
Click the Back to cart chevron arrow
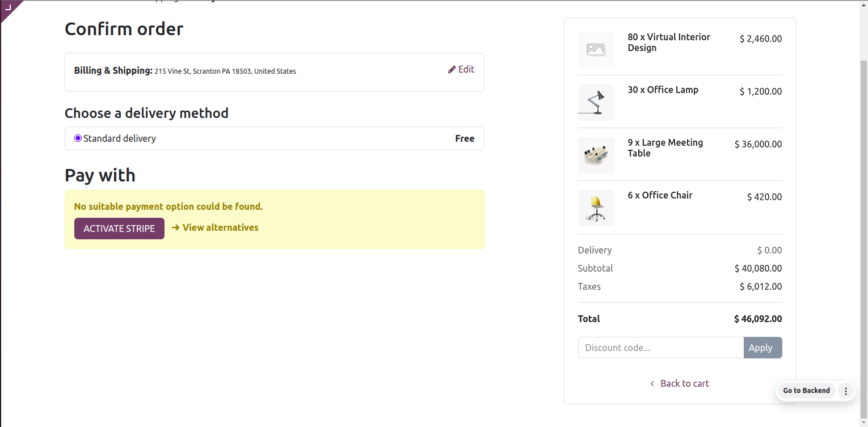click(652, 384)
